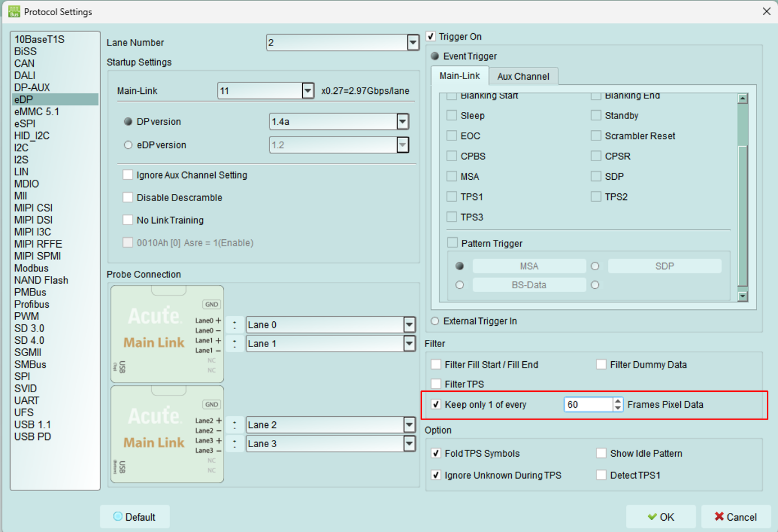Screen dimensions: 778x532
Task: Enable Show Idle Pattern
Action: tap(602, 453)
